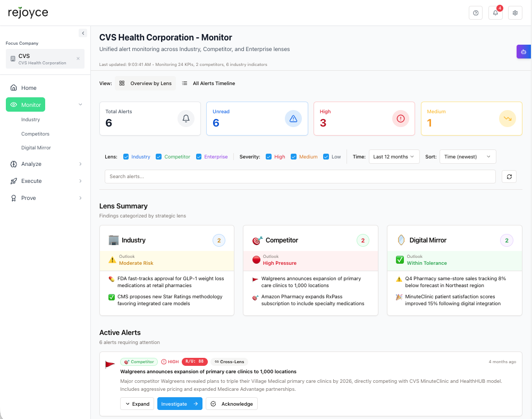
Task: Open settings gear icon in header
Action: (x=515, y=13)
